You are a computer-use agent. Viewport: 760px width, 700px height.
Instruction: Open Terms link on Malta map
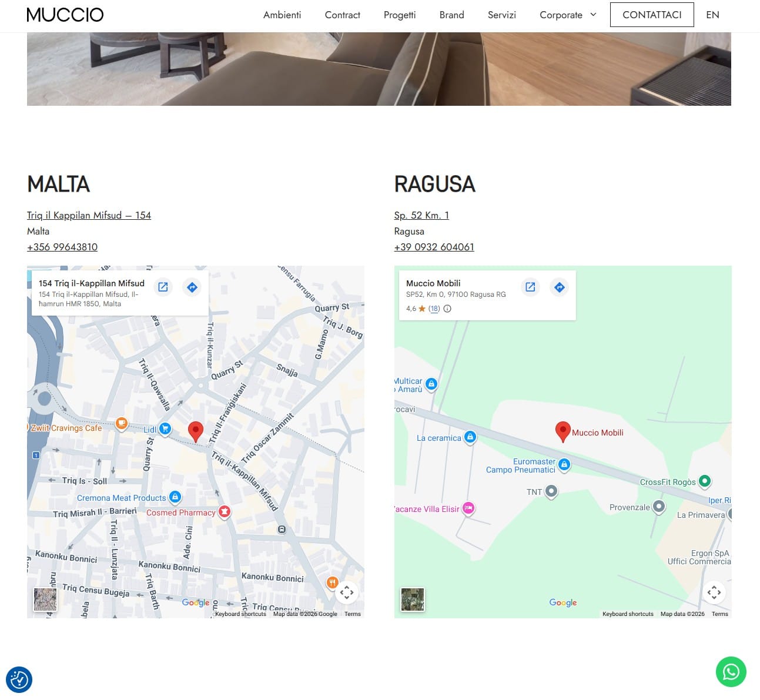point(353,614)
